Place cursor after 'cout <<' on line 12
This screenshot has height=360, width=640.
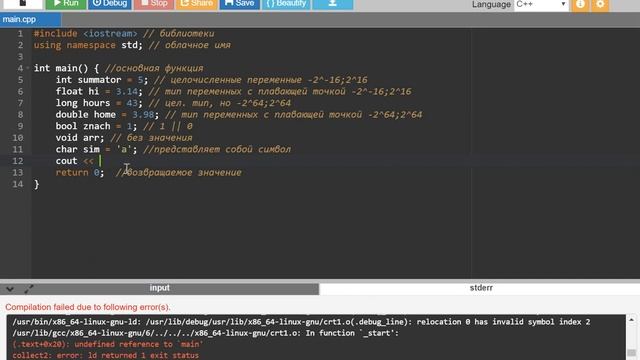click(100, 161)
